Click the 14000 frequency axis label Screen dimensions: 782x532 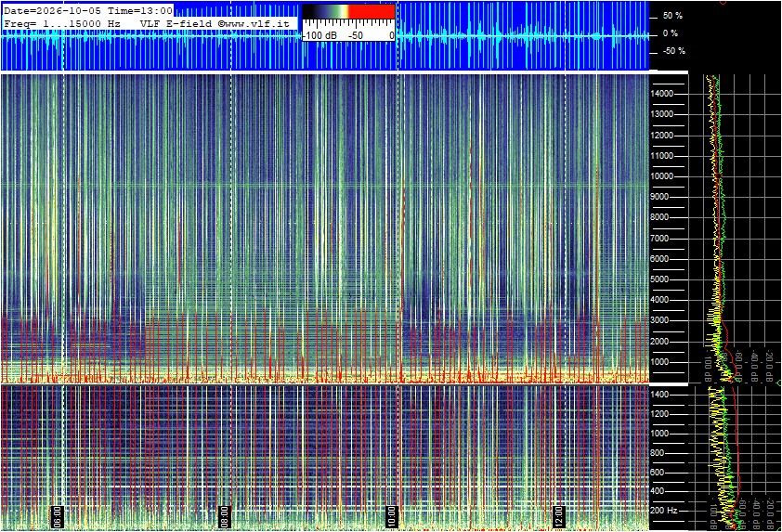pos(662,94)
